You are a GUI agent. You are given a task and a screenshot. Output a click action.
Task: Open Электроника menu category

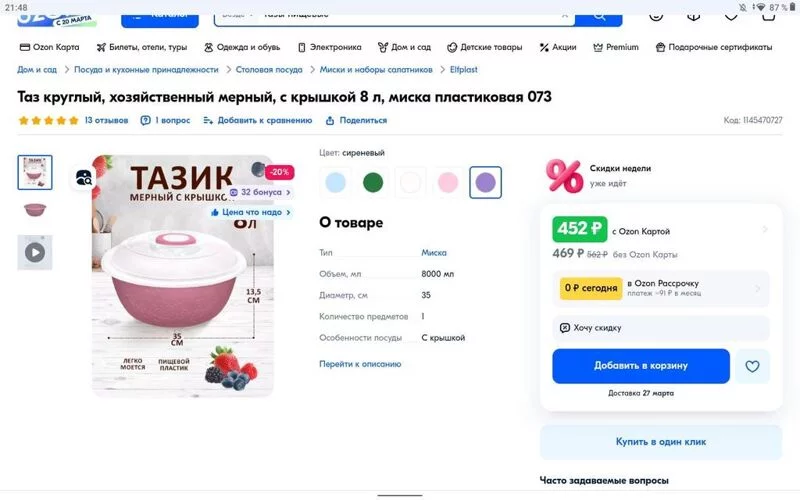coord(330,47)
